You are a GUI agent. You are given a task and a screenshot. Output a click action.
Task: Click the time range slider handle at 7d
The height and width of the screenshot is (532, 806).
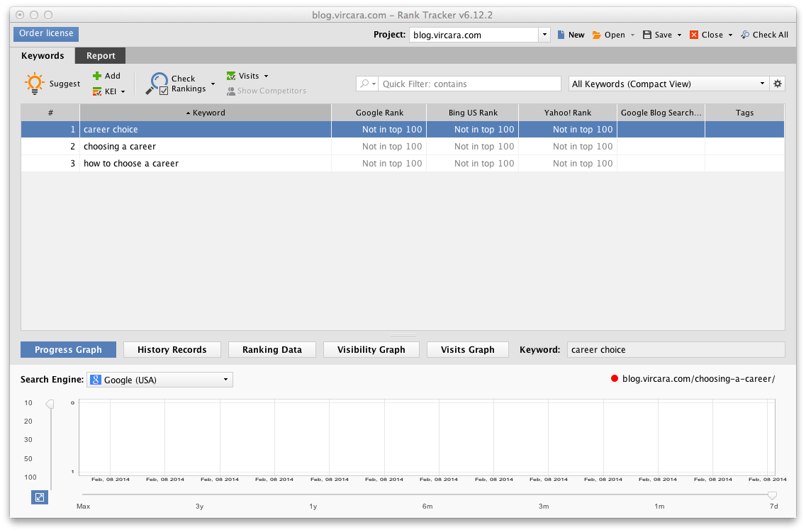(x=772, y=495)
